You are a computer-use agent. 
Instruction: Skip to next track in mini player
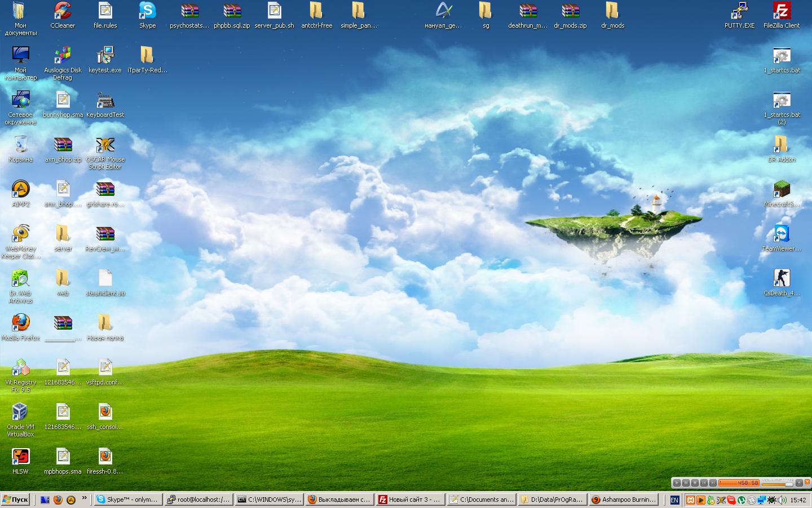(713, 483)
